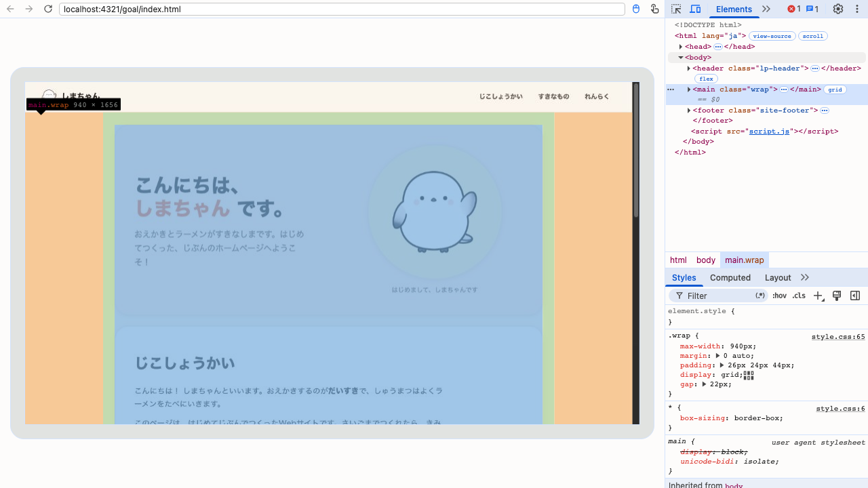Viewport: 868px width, 488px height.
Task: Select main.wrap in the breadcrumb bar
Action: [744, 260]
